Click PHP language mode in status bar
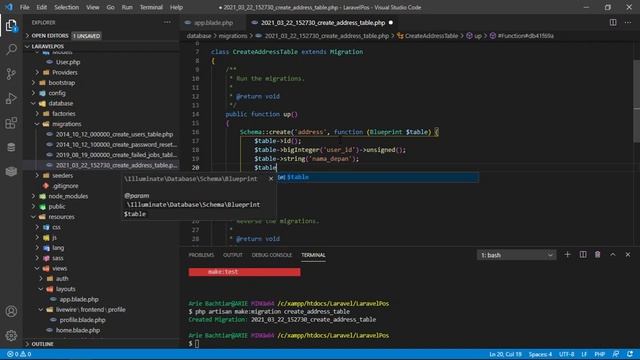This screenshot has width=640, height=360. (600, 354)
